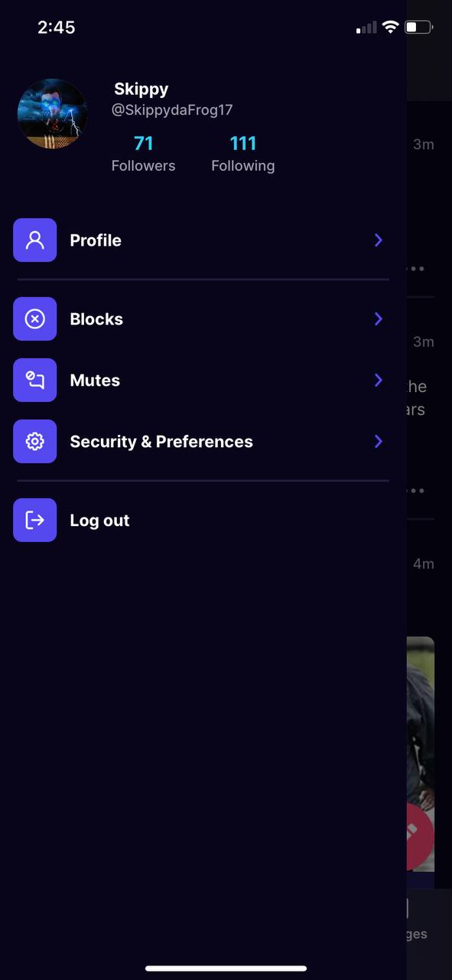Open the chevron next to Profile
The width and height of the screenshot is (452, 980).
(x=378, y=240)
